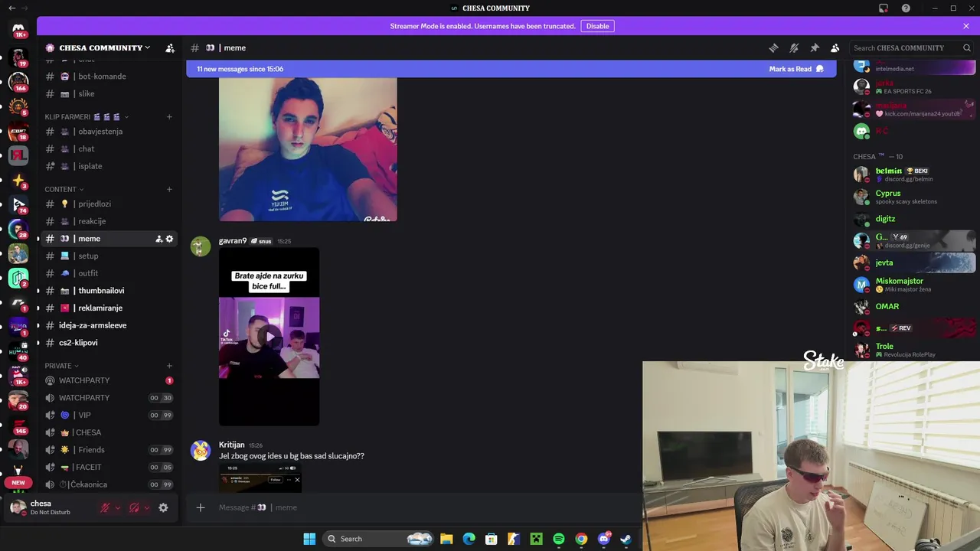Viewport: 980px width, 551px height.
Task: Click the NEW server discovery badge
Action: 18,483
